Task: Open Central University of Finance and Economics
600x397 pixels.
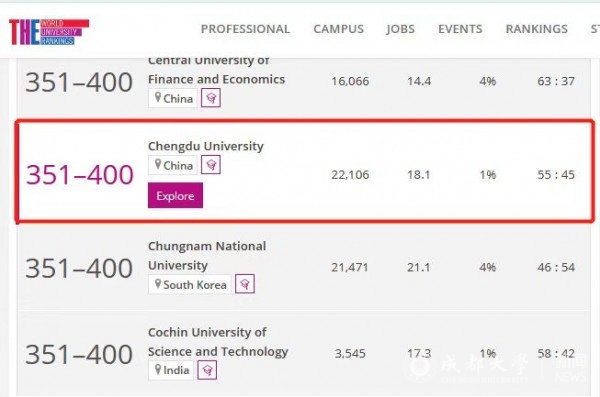Action: pyautogui.click(x=217, y=70)
